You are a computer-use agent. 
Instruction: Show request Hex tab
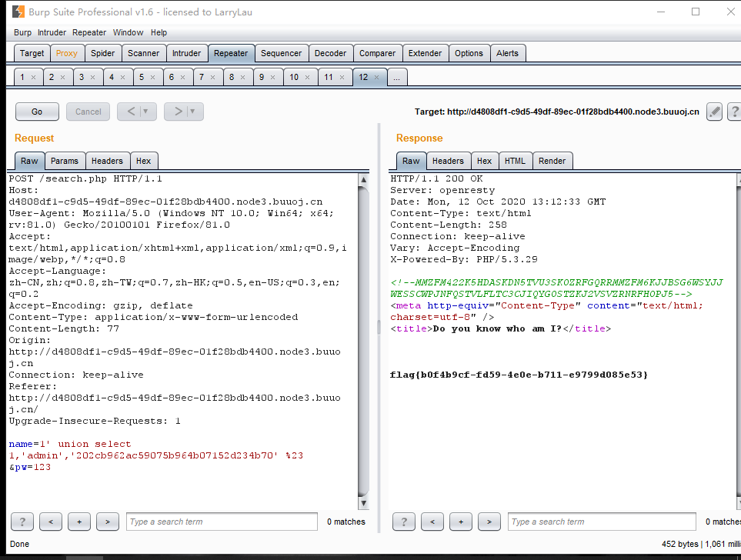[x=144, y=161]
